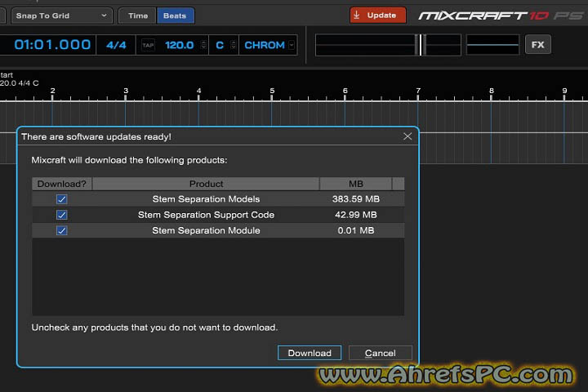Open the FX effects button
588x392 pixels.
(x=537, y=45)
